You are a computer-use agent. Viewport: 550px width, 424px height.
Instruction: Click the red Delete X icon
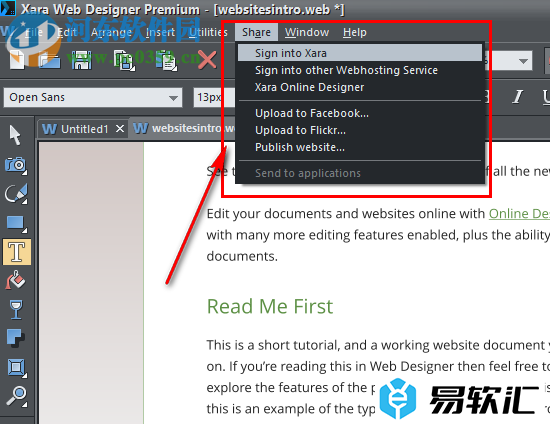[207, 60]
